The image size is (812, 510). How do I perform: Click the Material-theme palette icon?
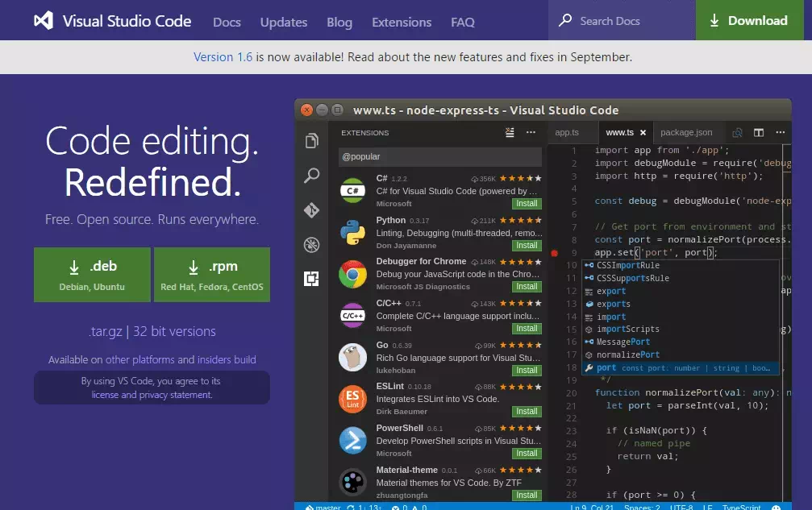coord(352,482)
